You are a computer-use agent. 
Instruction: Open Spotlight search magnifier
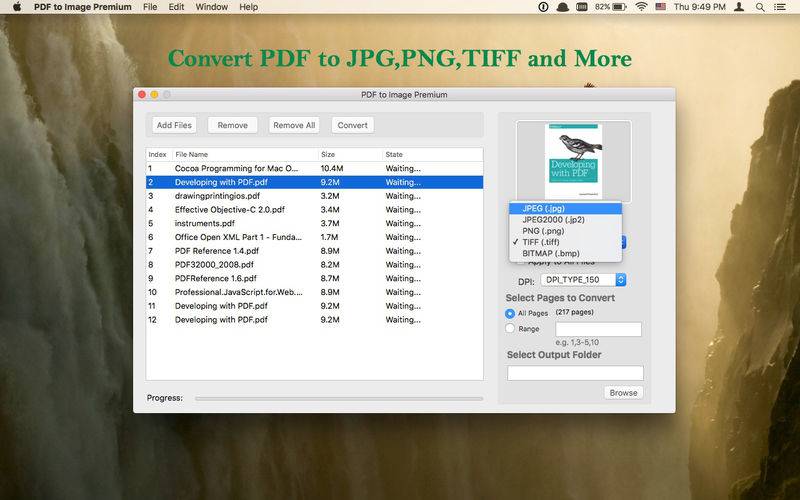tap(760, 7)
